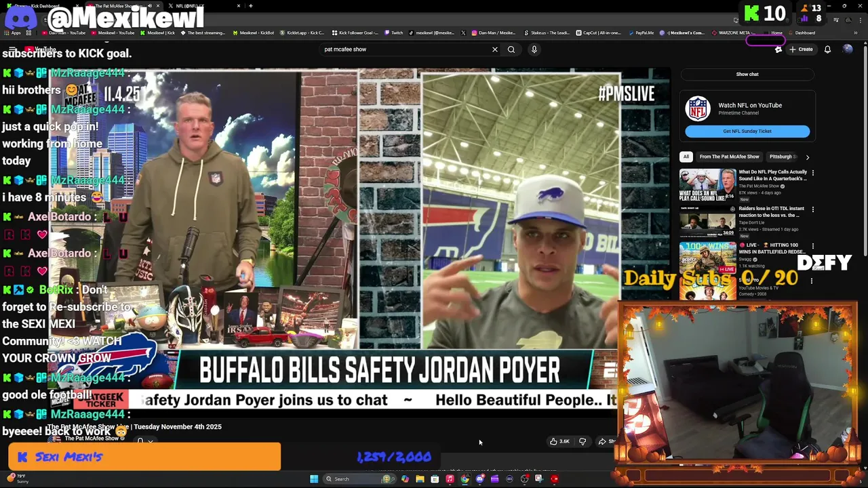Select the Pittsburgh filter chip
Viewport: 868px width, 488px height.
[783, 157]
